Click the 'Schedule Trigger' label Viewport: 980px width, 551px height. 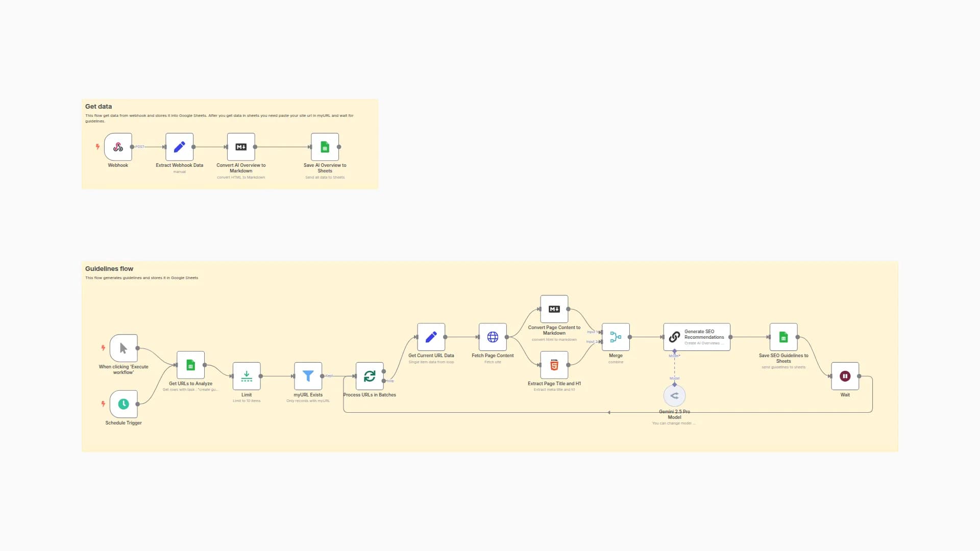124,423
